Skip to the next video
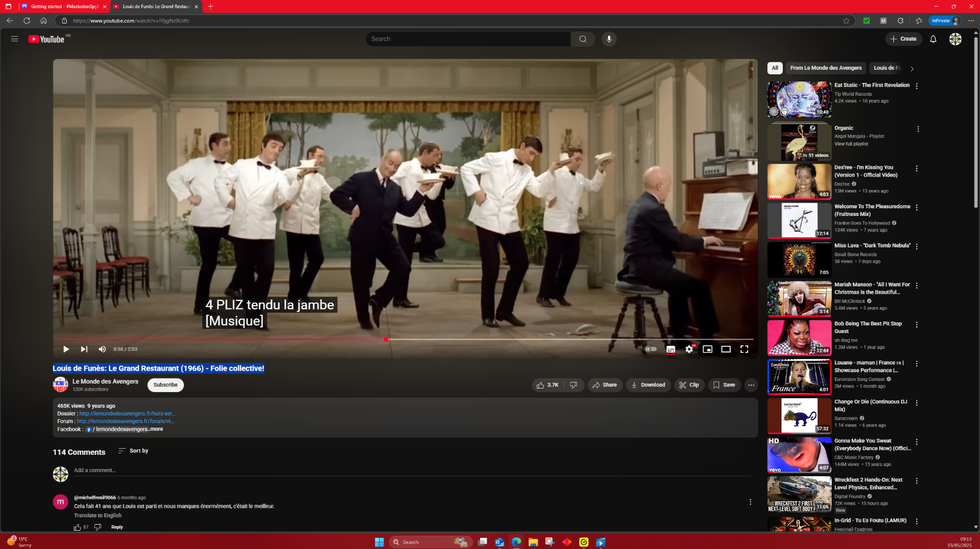 (84, 349)
